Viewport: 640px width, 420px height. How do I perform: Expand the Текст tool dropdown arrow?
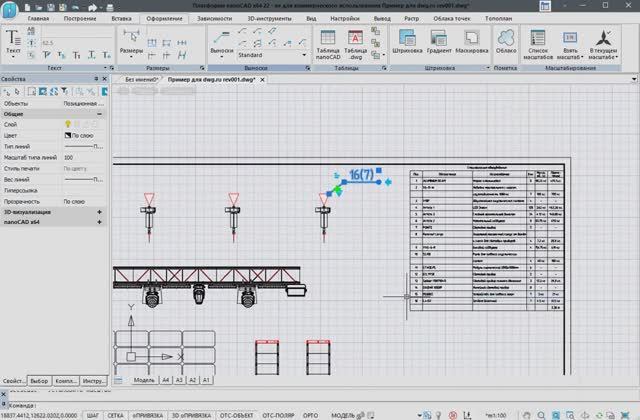[x=13, y=57]
